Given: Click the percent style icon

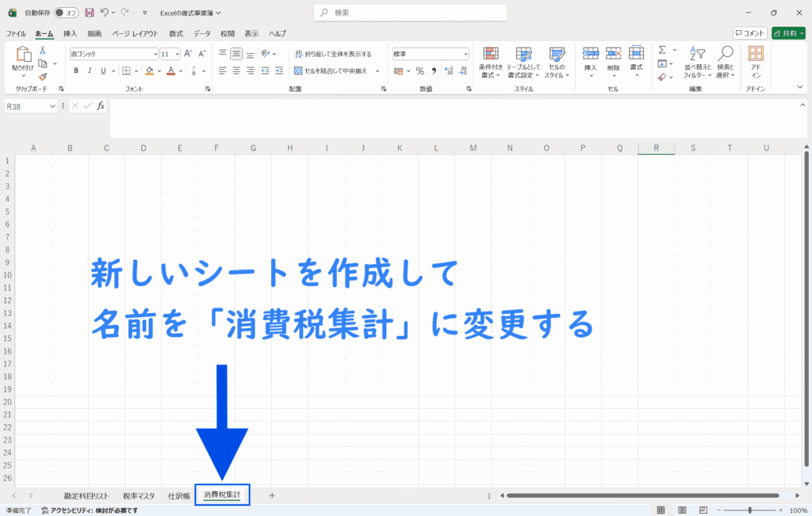Looking at the screenshot, I should [419, 71].
